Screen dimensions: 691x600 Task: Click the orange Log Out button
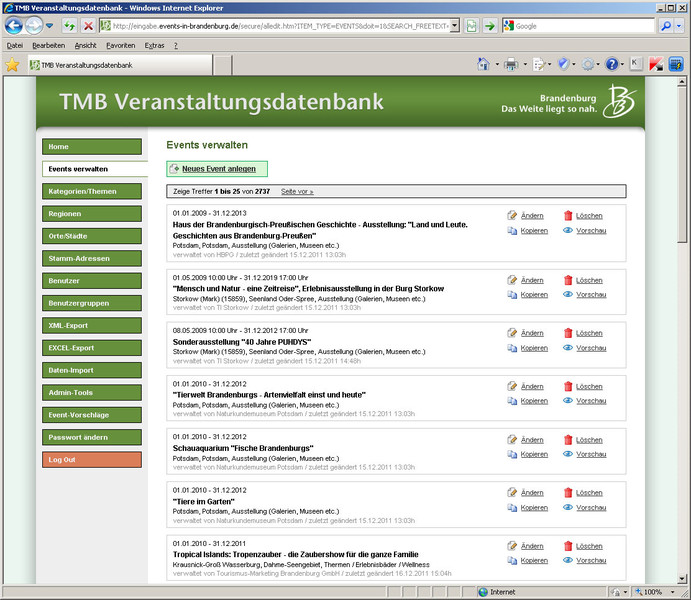point(92,459)
